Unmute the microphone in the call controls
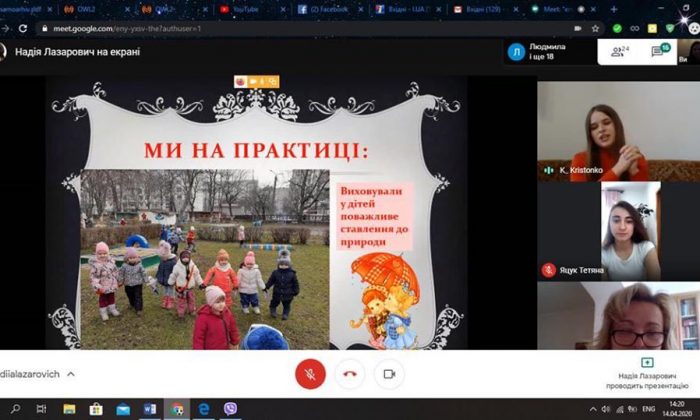This screenshot has width=700, height=420. pos(310,374)
